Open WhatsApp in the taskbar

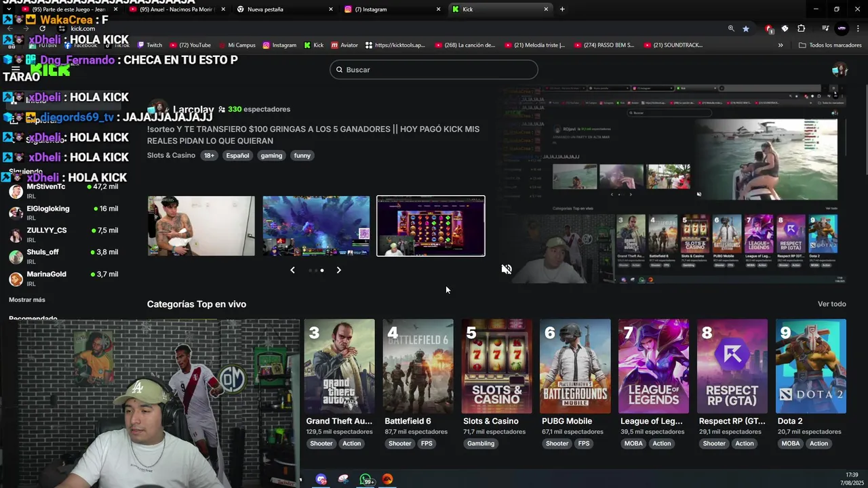[x=366, y=479]
